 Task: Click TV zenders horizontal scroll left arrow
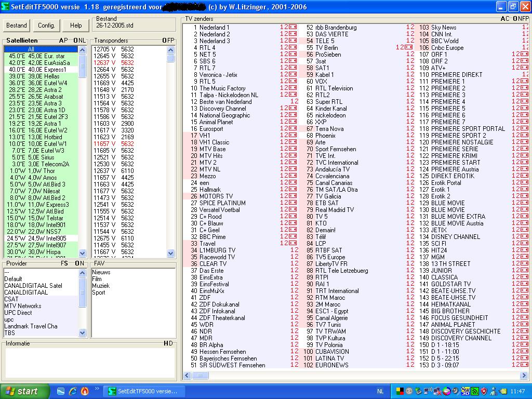point(187,375)
